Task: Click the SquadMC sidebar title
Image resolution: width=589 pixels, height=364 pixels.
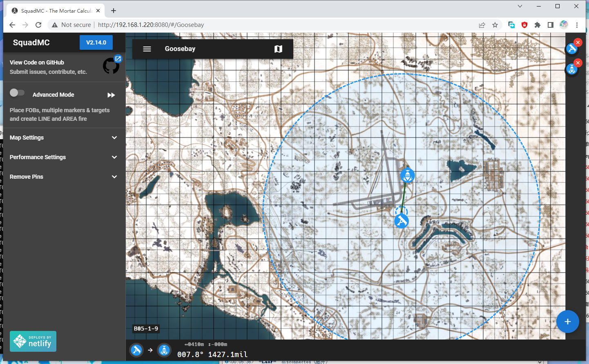Action: pos(31,42)
